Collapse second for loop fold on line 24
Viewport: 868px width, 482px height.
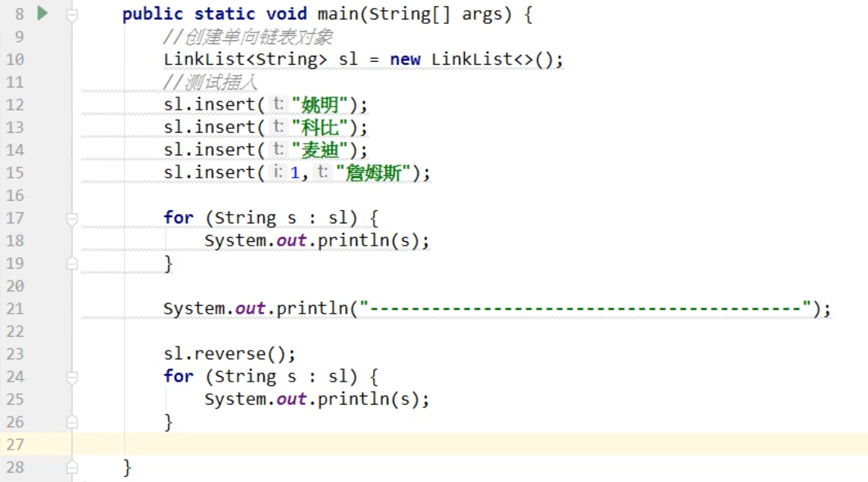pyautogui.click(x=72, y=378)
